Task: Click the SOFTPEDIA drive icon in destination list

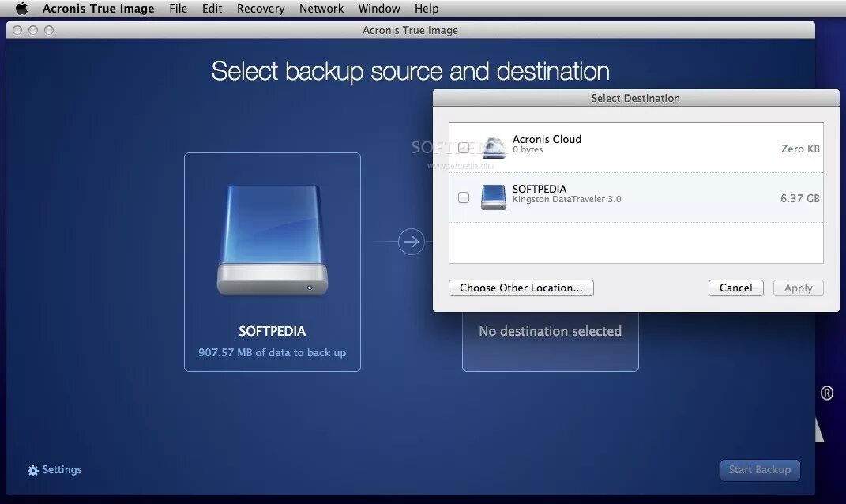Action: click(x=494, y=197)
